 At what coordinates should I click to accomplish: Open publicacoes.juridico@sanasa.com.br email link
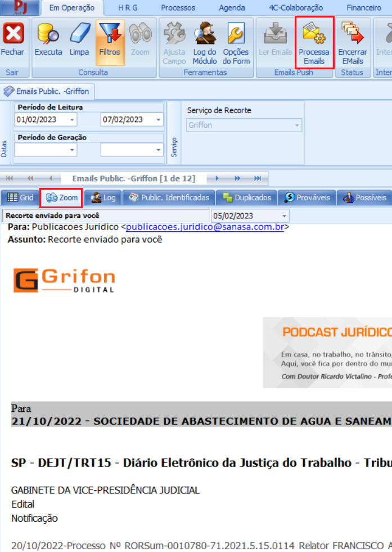click(x=205, y=227)
